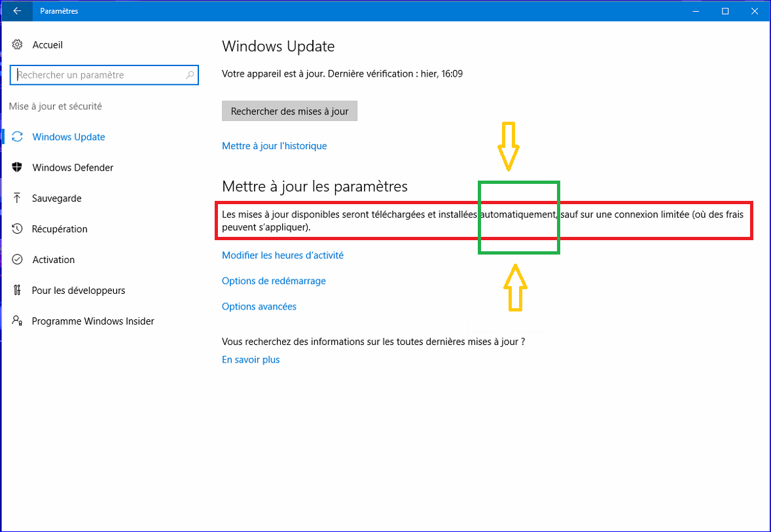Click Rechercher des mises à jour button
The image size is (771, 532).
point(290,111)
